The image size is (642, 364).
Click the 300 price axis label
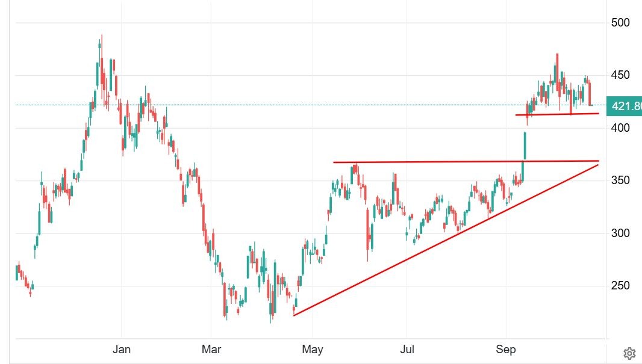pos(620,233)
